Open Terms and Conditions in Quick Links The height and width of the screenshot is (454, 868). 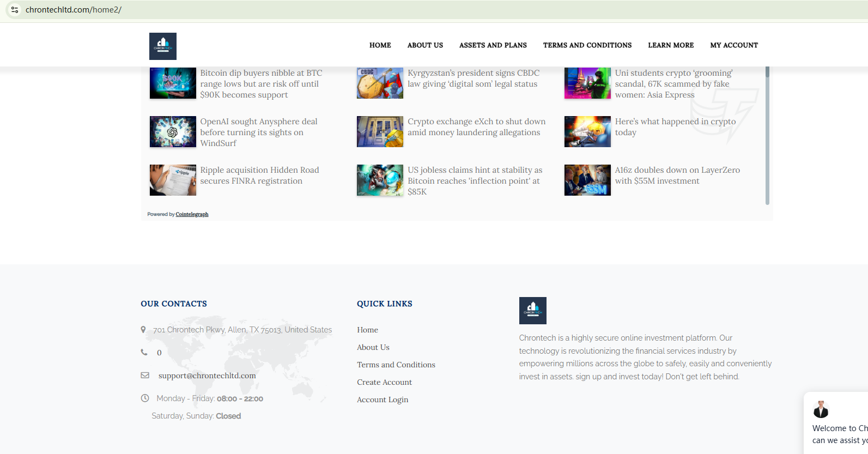point(396,365)
